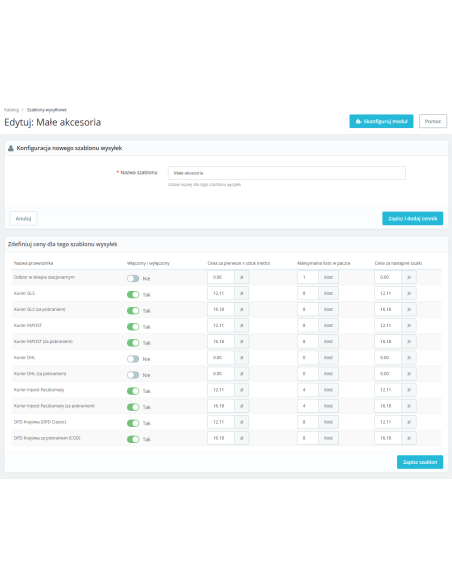Disable Kurier Inpost Paczkomaty toggle

click(x=133, y=391)
